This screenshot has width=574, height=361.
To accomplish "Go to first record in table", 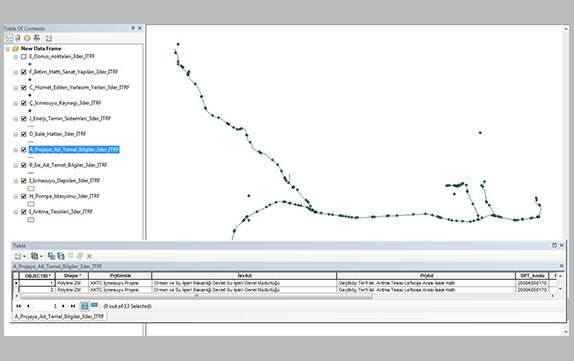I will 18,306.
